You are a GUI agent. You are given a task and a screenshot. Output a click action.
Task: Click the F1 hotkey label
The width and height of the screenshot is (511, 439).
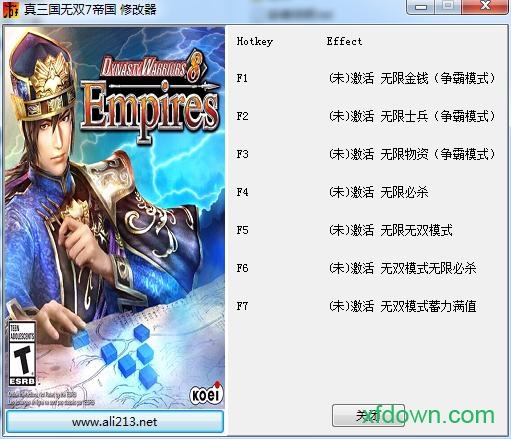[x=242, y=78]
